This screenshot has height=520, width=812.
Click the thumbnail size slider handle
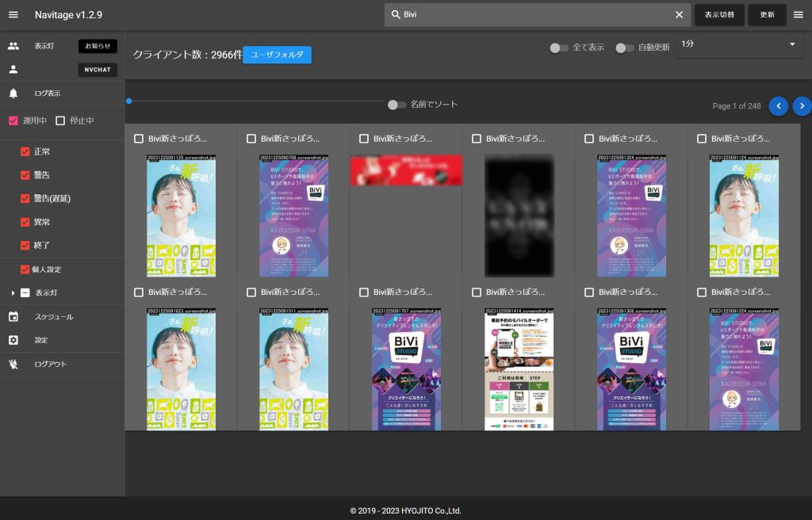pyautogui.click(x=129, y=101)
